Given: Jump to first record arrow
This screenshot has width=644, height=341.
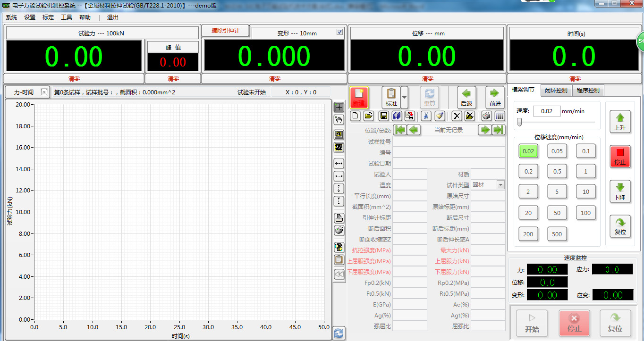Looking at the screenshot, I should (x=400, y=130).
